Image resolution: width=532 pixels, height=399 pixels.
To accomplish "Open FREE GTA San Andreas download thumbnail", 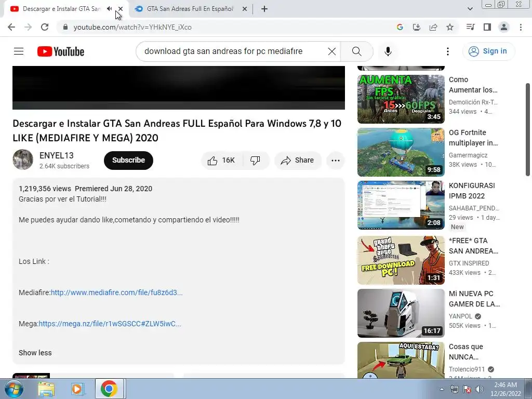I will click(x=401, y=260).
